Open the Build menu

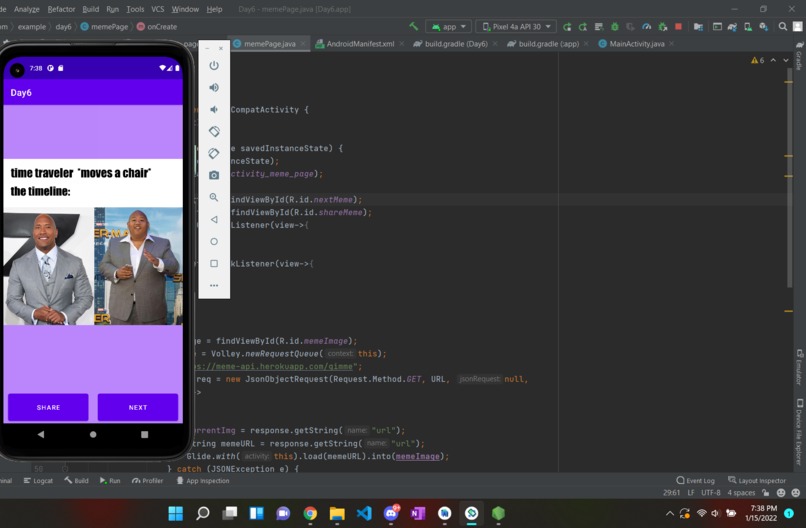coord(90,9)
